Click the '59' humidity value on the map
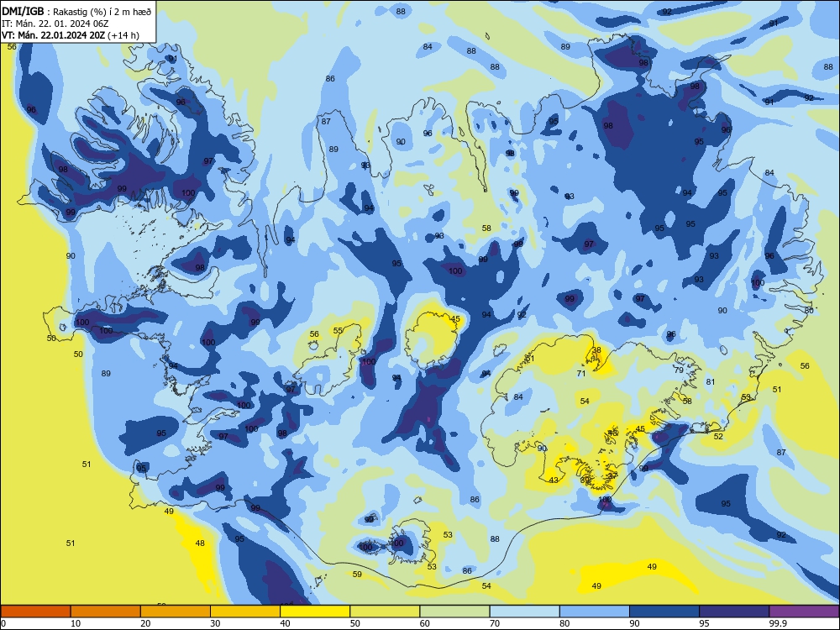This screenshot has width=840, height=630. click(x=357, y=575)
